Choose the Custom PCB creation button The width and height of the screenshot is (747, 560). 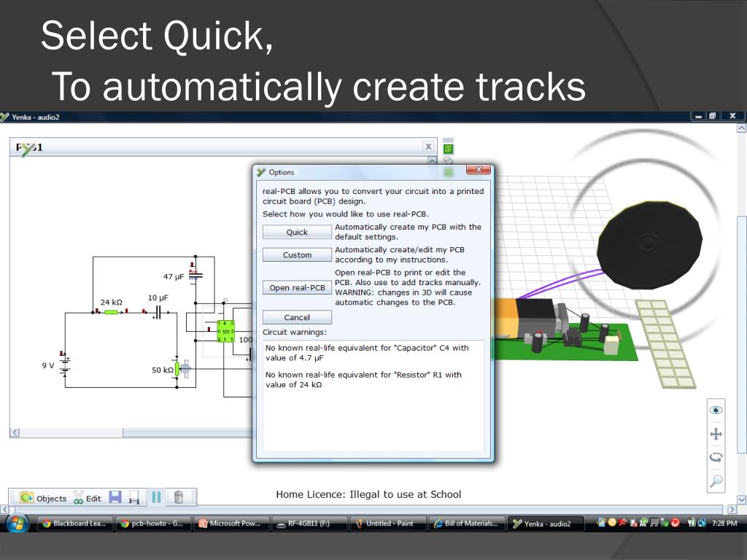point(297,254)
